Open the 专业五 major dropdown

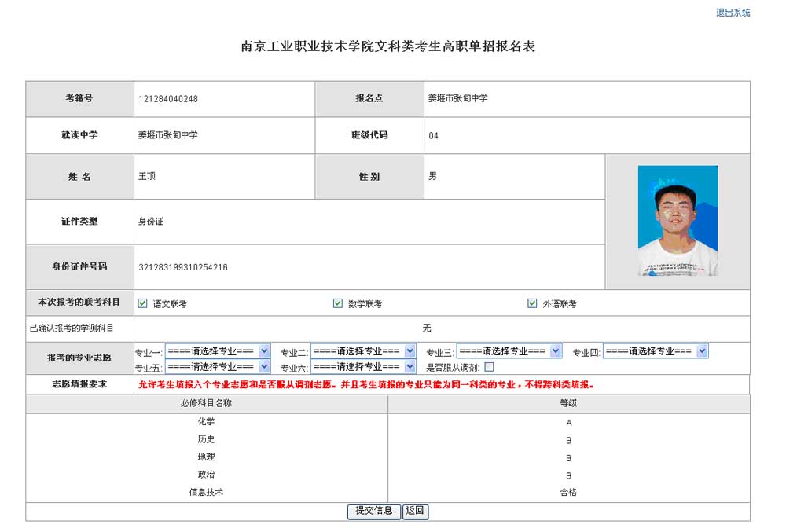pos(218,367)
